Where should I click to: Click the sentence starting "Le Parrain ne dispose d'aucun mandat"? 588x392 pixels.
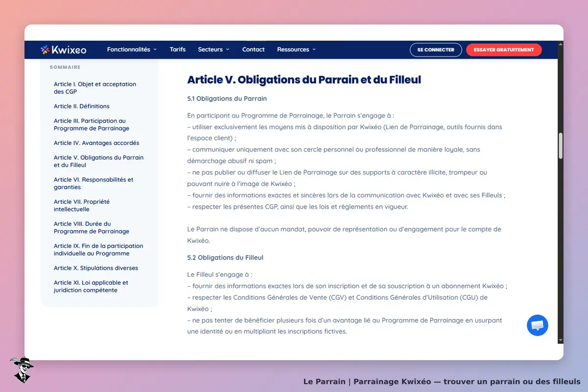pyautogui.click(x=344, y=235)
